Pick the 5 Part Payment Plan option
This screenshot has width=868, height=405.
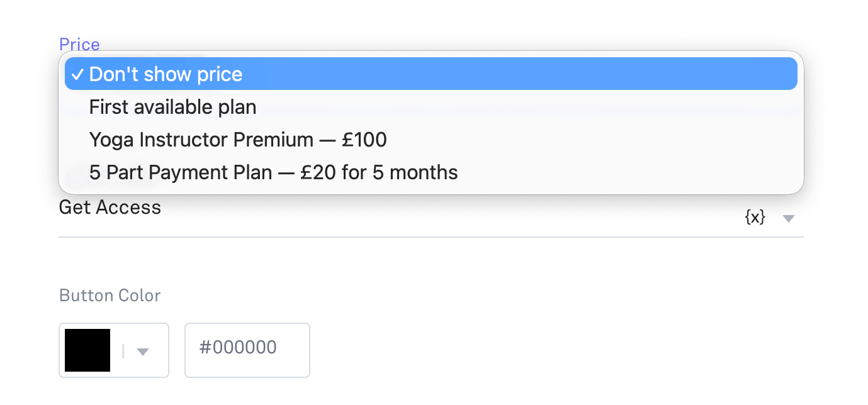click(431, 172)
